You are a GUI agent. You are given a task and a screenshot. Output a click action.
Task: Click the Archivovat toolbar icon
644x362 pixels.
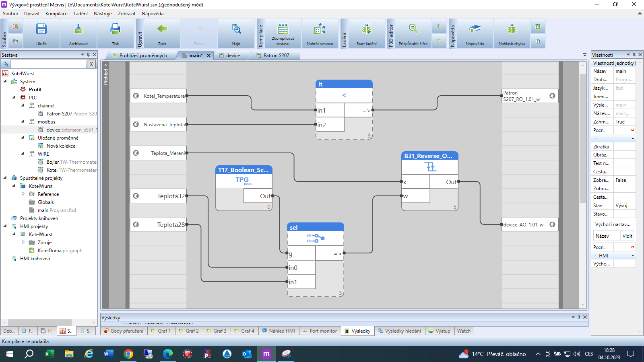click(x=78, y=29)
